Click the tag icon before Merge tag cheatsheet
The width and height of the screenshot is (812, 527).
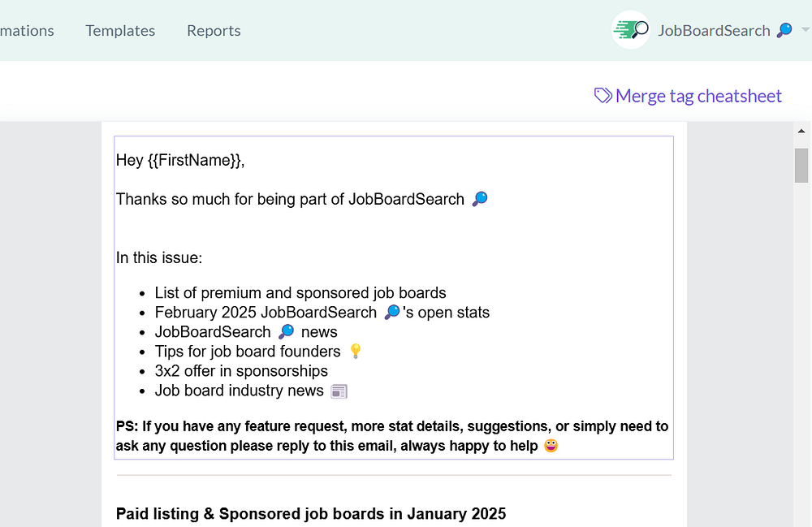[x=603, y=96]
